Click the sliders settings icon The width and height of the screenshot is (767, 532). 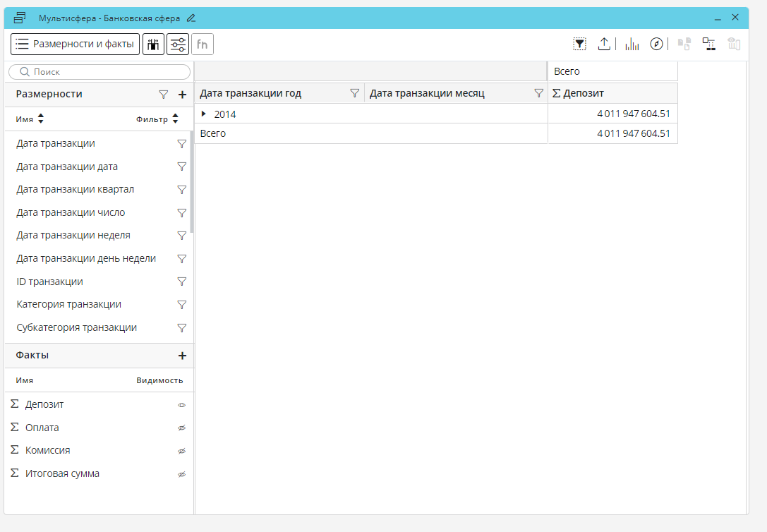178,44
